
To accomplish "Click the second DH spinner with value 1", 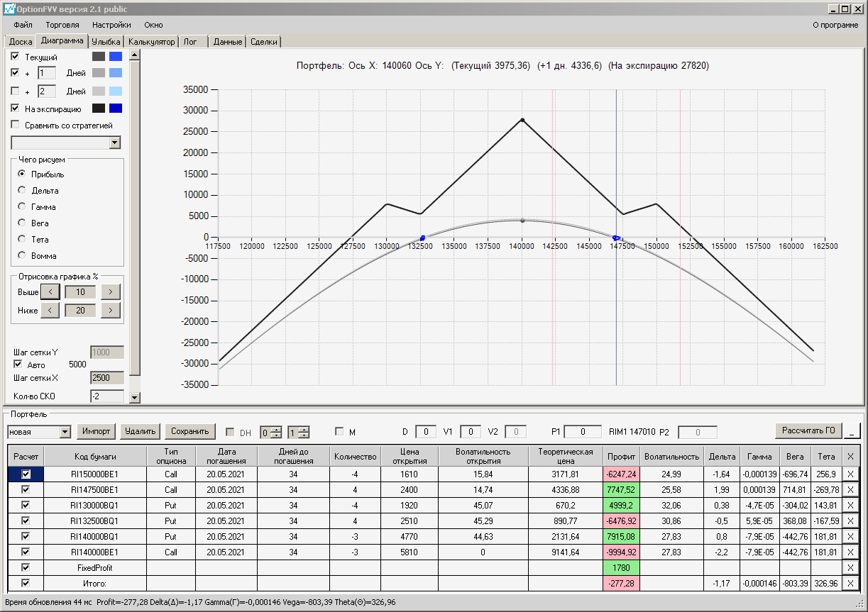I will 299,432.
